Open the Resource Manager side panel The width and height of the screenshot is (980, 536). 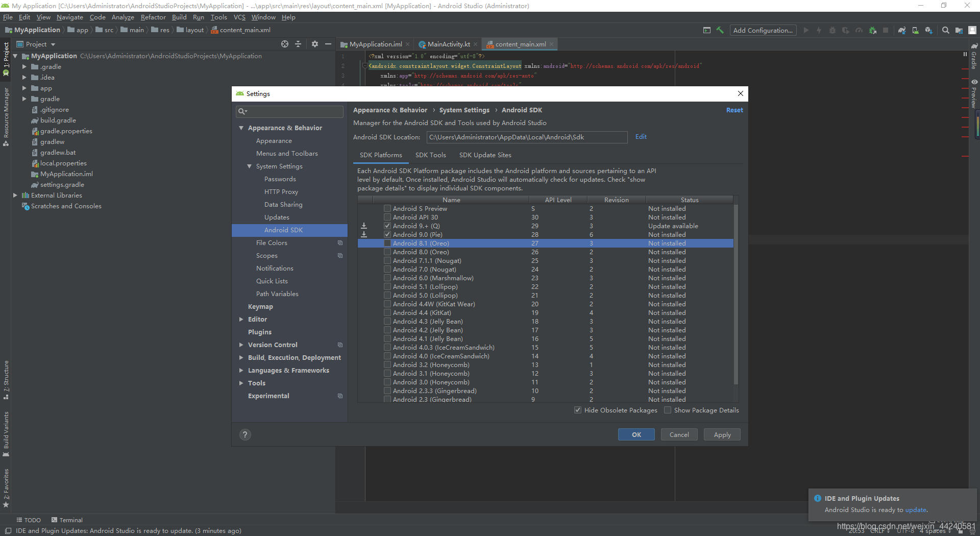coord(6,116)
